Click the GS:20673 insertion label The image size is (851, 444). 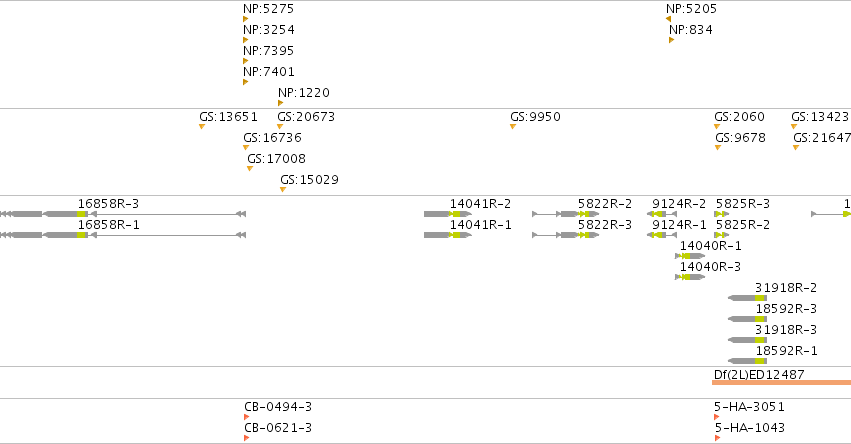click(x=306, y=117)
